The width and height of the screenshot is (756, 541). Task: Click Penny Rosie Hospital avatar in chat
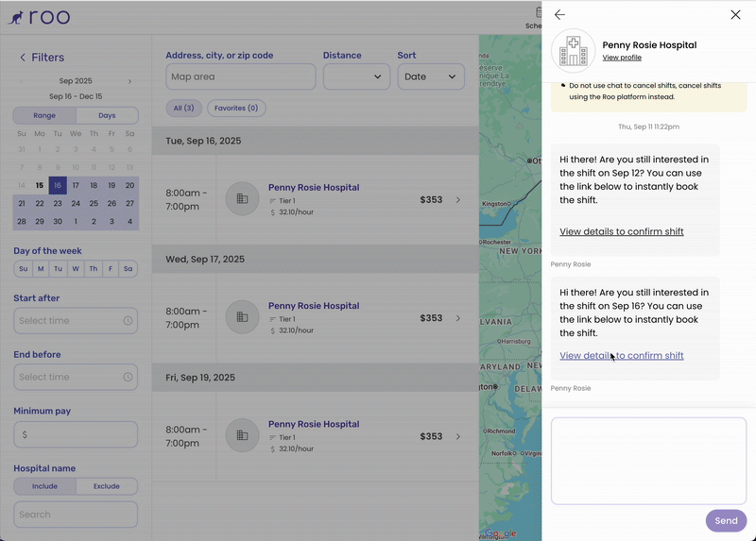point(574,51)
